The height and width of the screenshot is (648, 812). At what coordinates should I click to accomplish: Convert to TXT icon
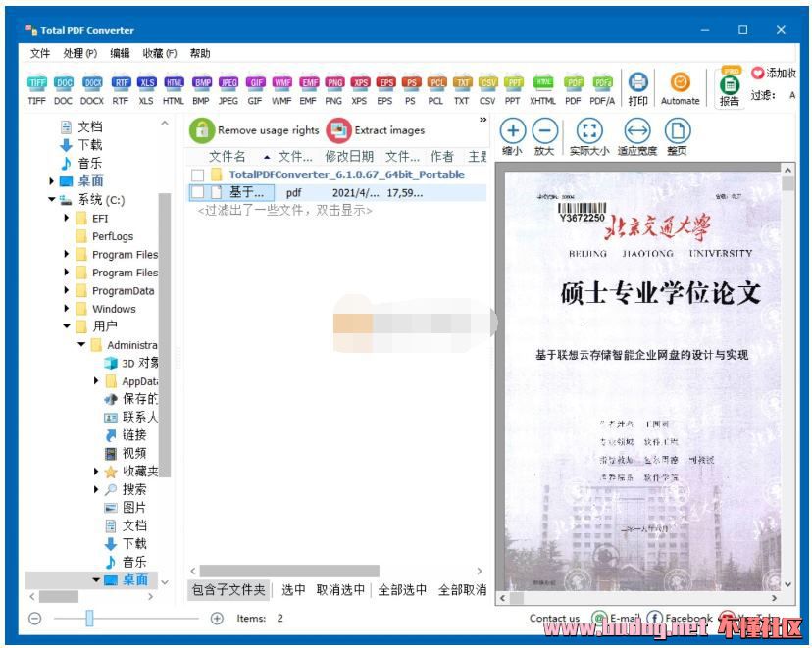[x=462, y=90]
